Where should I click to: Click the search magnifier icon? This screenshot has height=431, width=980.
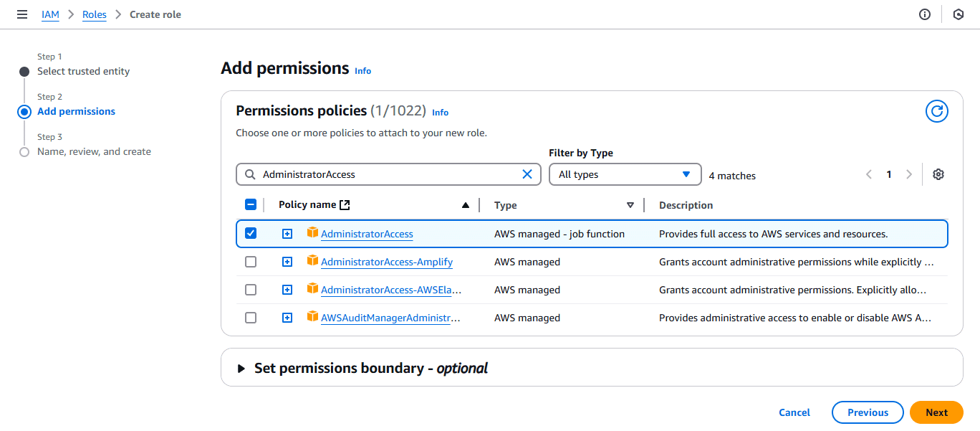pos(250,174)
